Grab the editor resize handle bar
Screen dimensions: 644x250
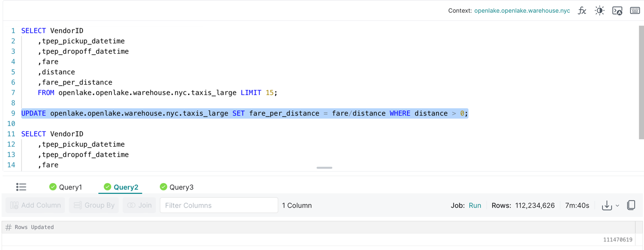point(324,168)
